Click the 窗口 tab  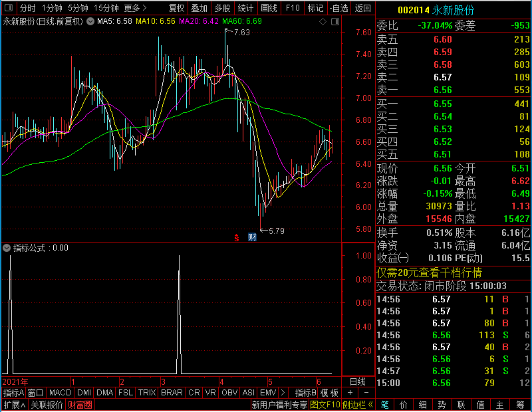(x=36, y=393)
